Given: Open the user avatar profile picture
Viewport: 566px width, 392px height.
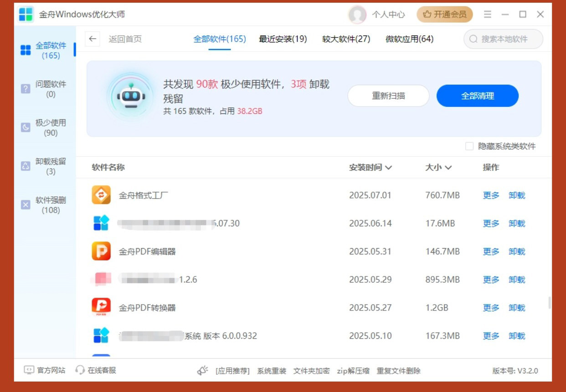Looking at the screenshot, I should click(357, 15).
